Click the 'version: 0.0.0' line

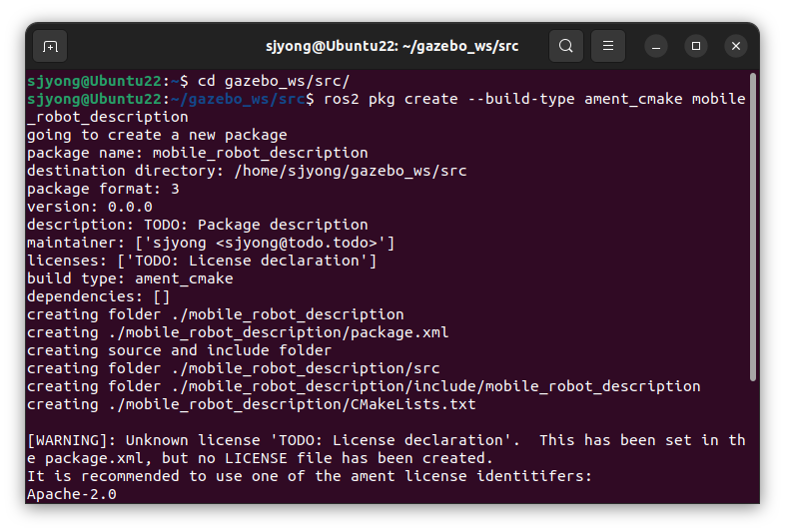[90, 208]
